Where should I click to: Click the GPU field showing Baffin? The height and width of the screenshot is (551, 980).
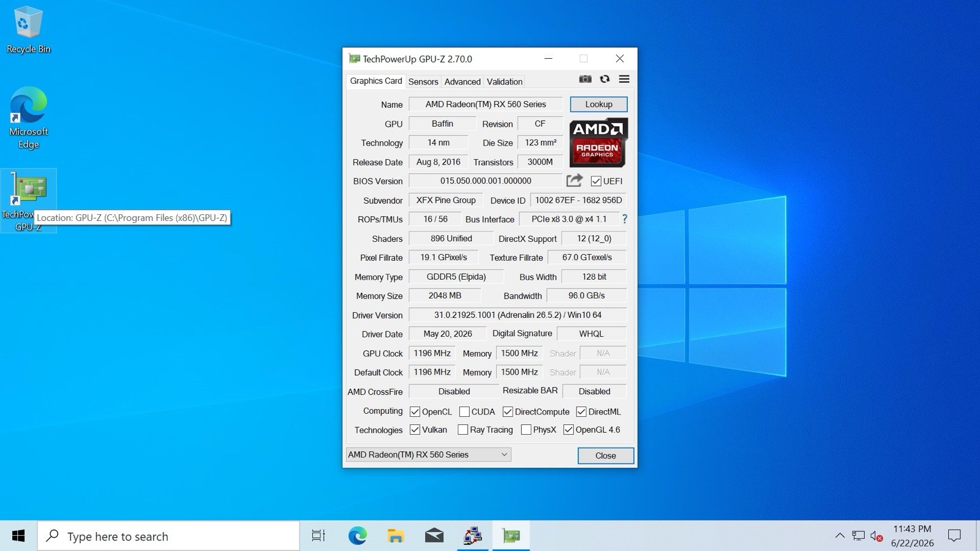click(442, 124)
